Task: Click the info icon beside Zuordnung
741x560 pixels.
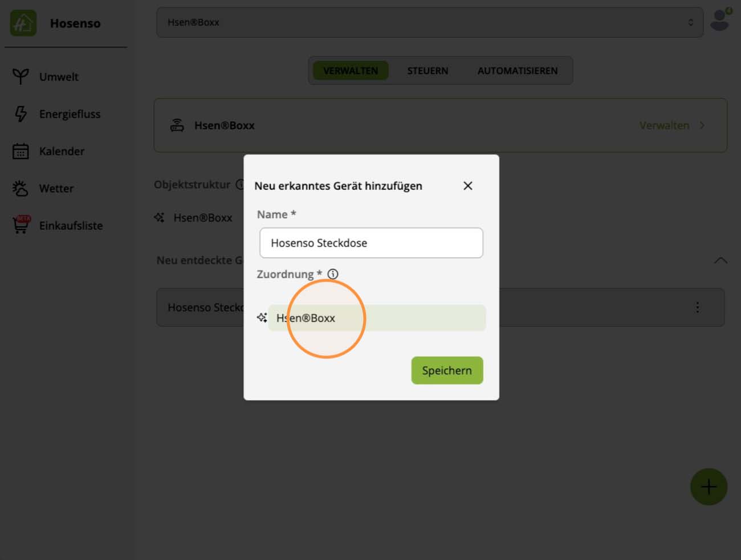Action: coord(333,274)
